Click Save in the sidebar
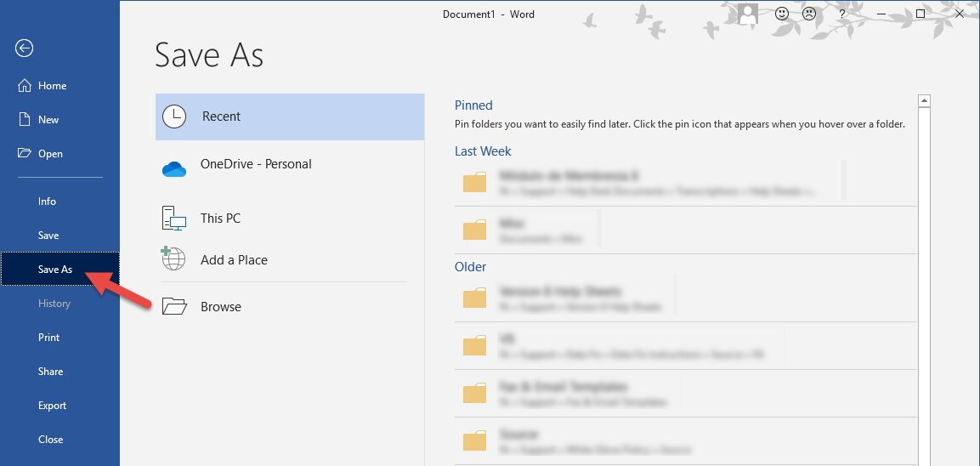This screenshot has height=466, width=980. click(48, 236)
